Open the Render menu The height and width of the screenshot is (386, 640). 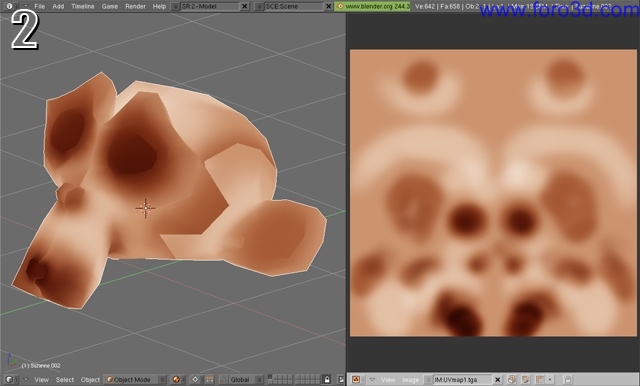point(135,6)
